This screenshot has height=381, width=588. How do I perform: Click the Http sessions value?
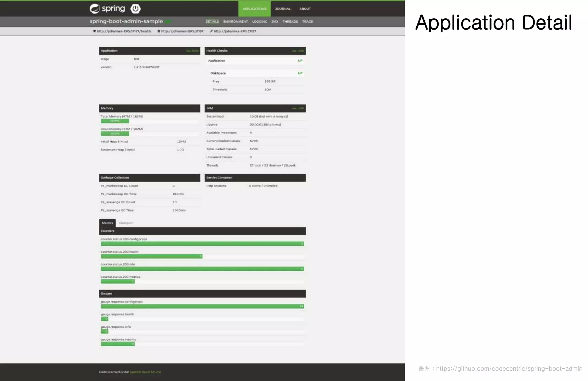pos(263,186)
